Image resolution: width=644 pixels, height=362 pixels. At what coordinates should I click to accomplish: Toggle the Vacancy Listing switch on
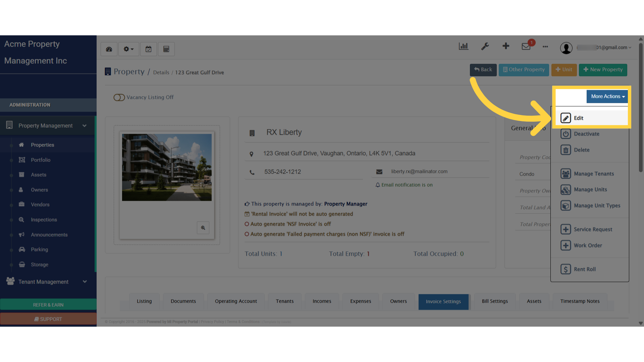point(119,97)
